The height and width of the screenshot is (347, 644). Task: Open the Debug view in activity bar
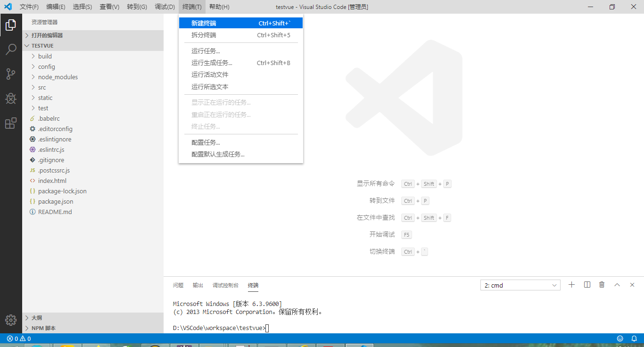pyautogui.click(x=11, y=99)
